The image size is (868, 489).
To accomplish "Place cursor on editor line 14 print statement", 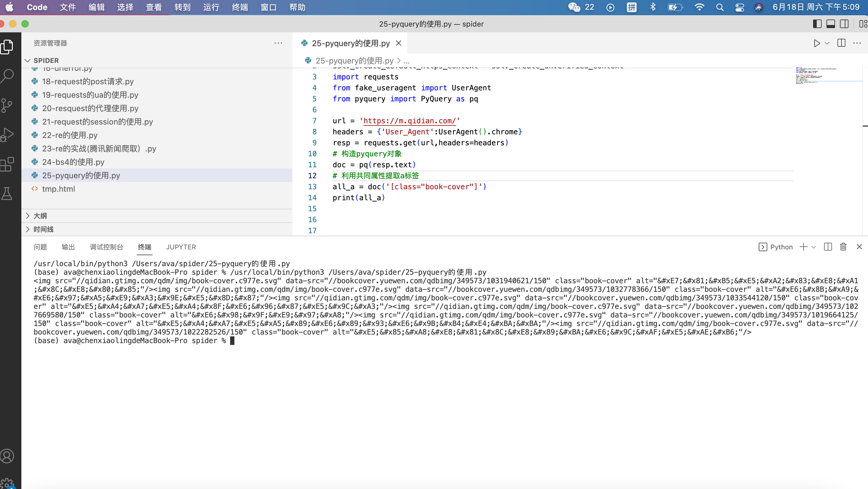I will tap(359, 198).
